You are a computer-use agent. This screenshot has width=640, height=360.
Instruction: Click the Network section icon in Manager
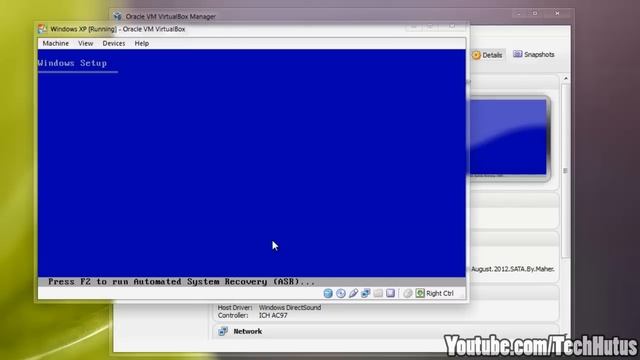[x=223, y=331]
